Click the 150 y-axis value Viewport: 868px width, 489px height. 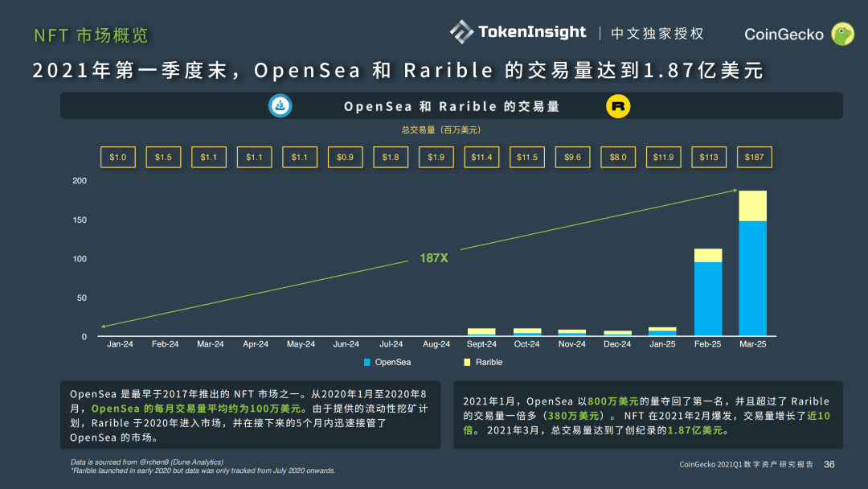[x=80, y=220]
